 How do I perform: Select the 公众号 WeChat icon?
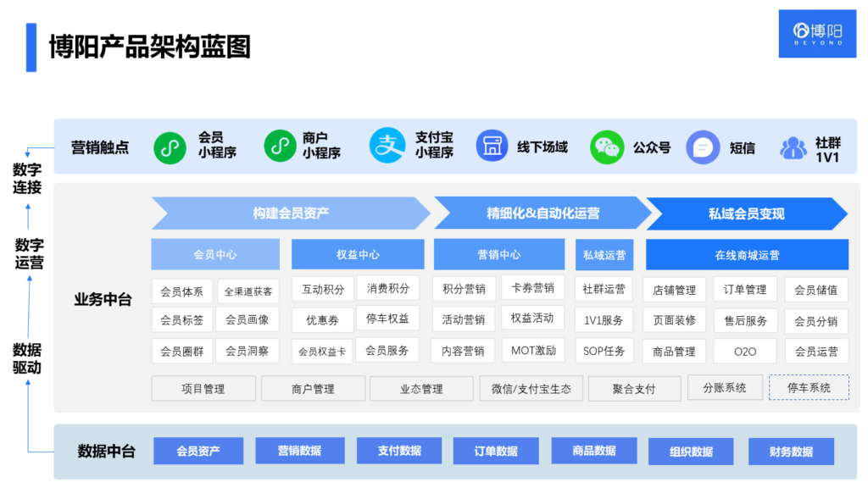pos(605,147)
